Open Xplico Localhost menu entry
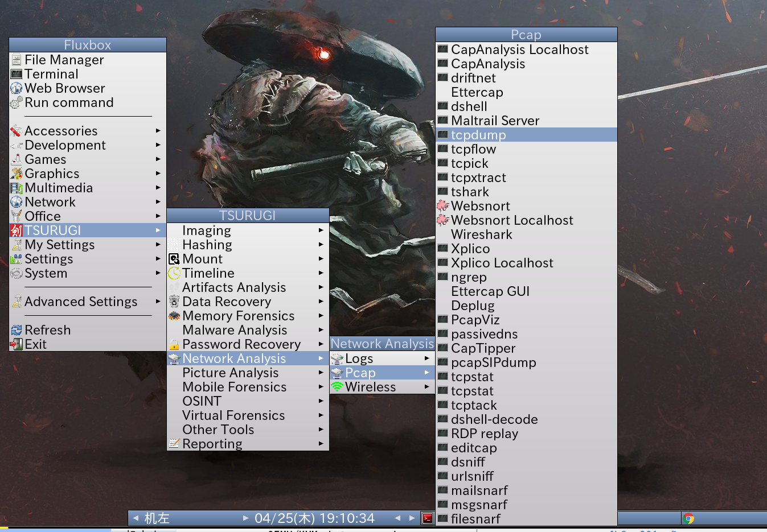767x532 pixels. click(526, 263)
